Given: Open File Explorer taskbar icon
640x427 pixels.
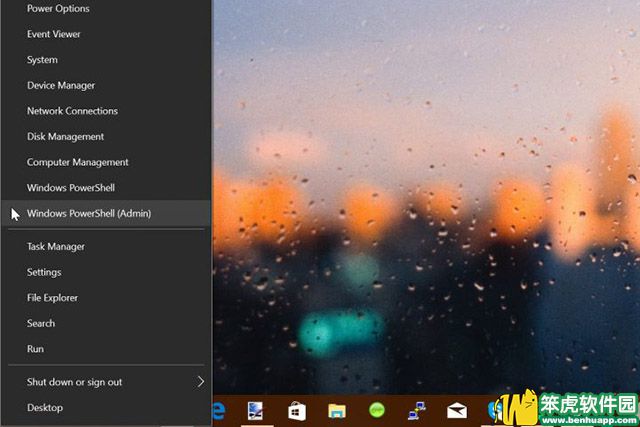Looking at the screenshot, I should (337, 411).
